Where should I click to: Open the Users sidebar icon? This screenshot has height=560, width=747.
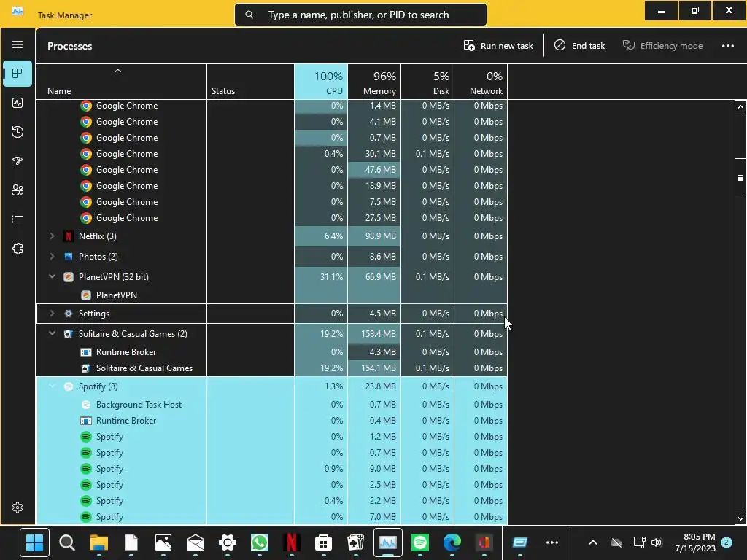[18, 190]
